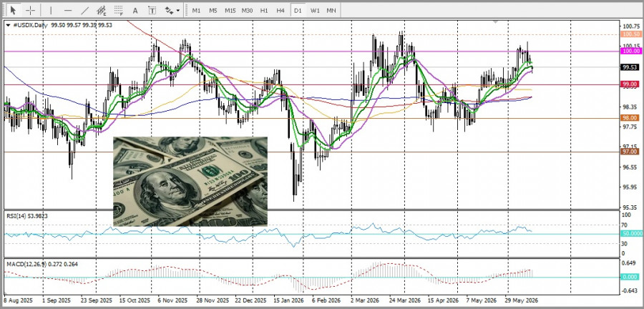Click the 95.95 price axis value
The height and width of the screenshot is (309, 644).
click(631, 187)
